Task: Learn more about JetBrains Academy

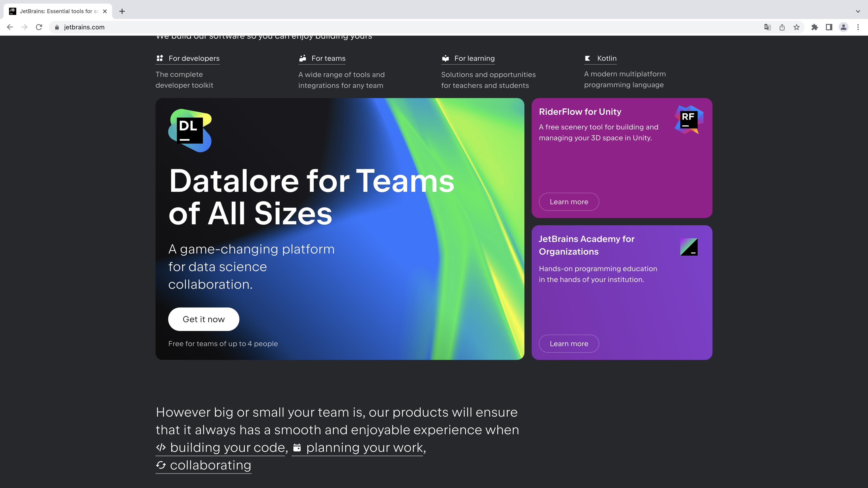Action: click(x=569, y=343)
